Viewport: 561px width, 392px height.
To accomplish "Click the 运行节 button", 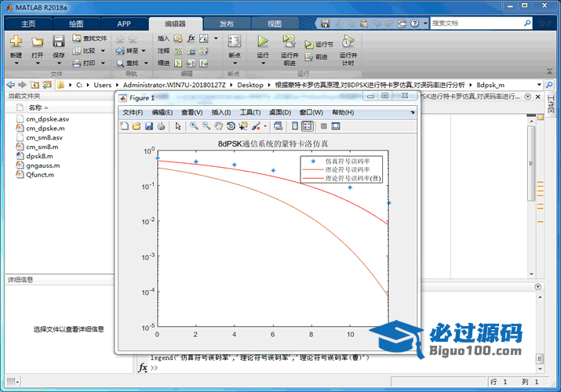I will click(x=319, y=45).
